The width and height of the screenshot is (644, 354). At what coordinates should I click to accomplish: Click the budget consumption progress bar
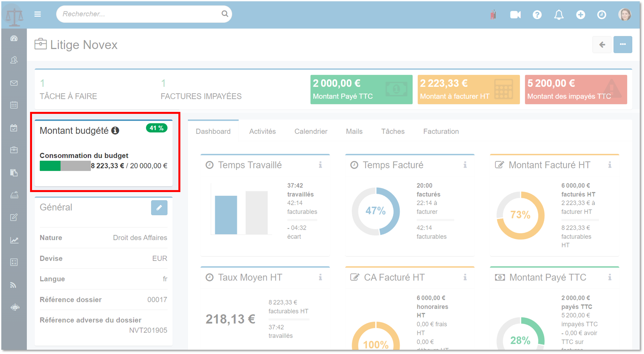[x=65, y=166]
